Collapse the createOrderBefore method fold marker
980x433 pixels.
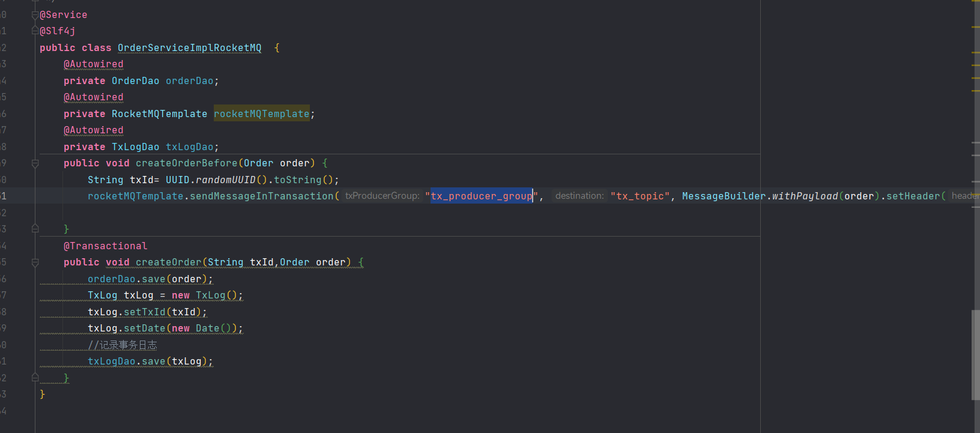35,163
